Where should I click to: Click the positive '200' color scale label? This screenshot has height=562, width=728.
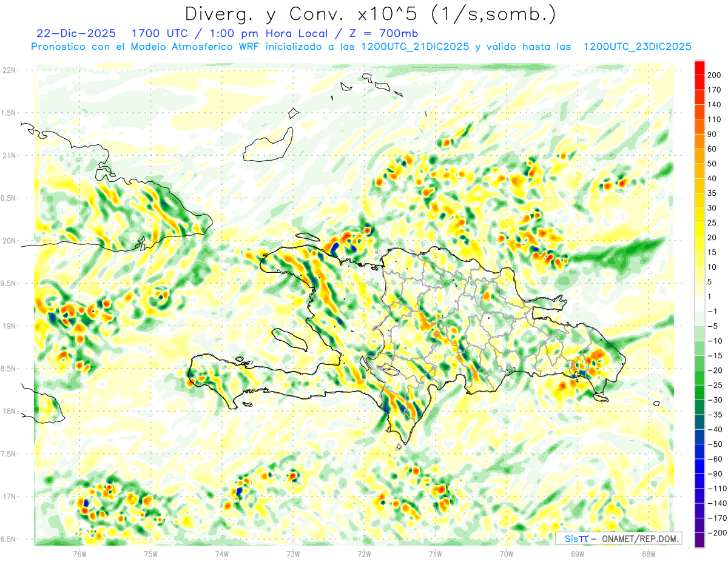(715, 75)
